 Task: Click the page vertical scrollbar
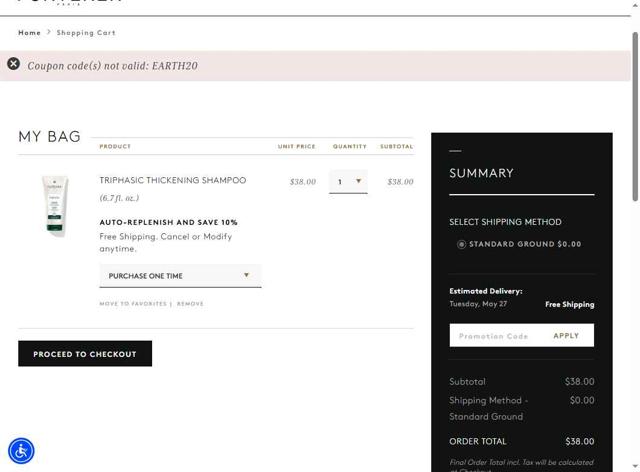tap(635, 116)
